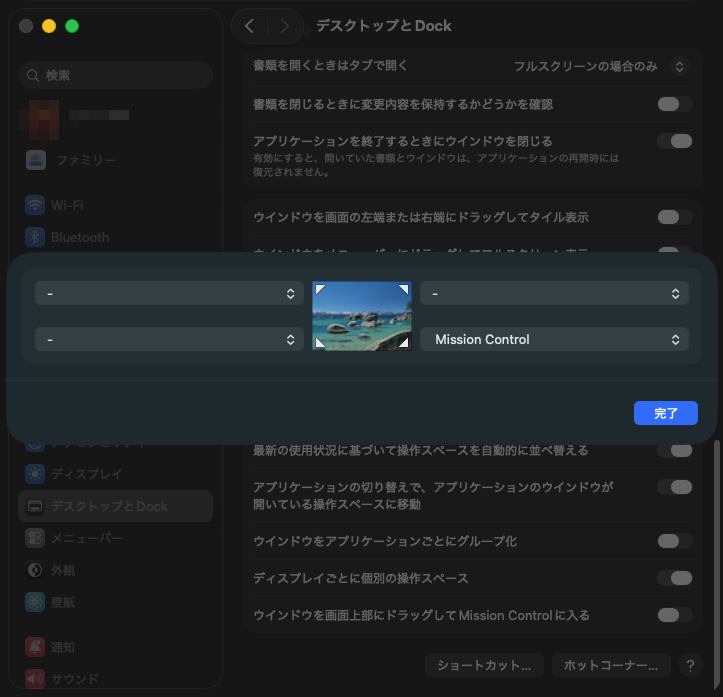Viewport: 723px width, 697px height.
Task: Open the top-left hot corner dropdown
Action: coord(169,293)
